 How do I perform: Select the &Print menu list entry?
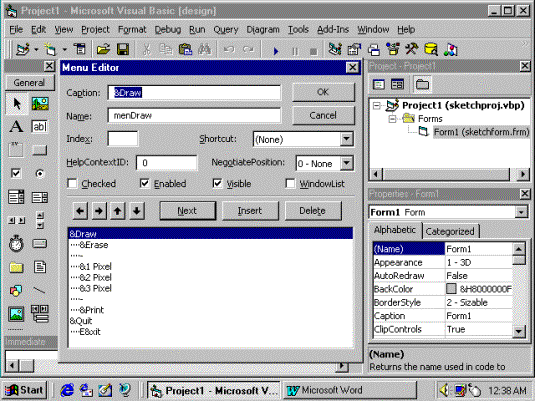pyautogui.click(x=211, y=310)
